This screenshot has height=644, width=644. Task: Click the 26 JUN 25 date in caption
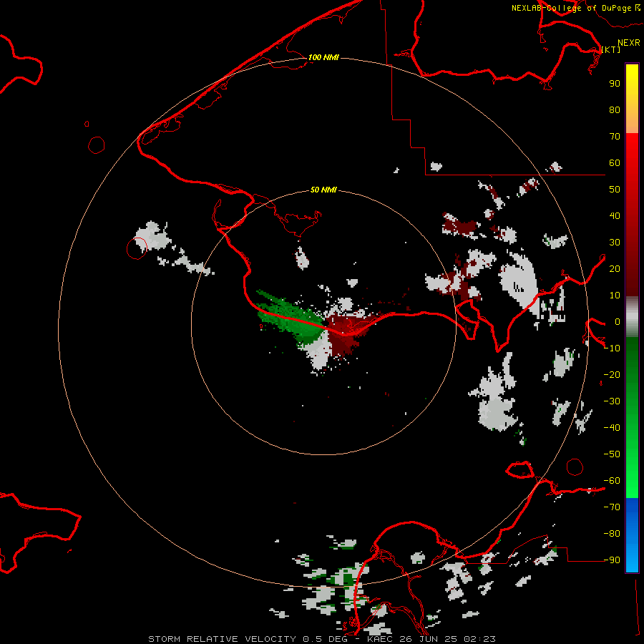click(x=429, y=639)
